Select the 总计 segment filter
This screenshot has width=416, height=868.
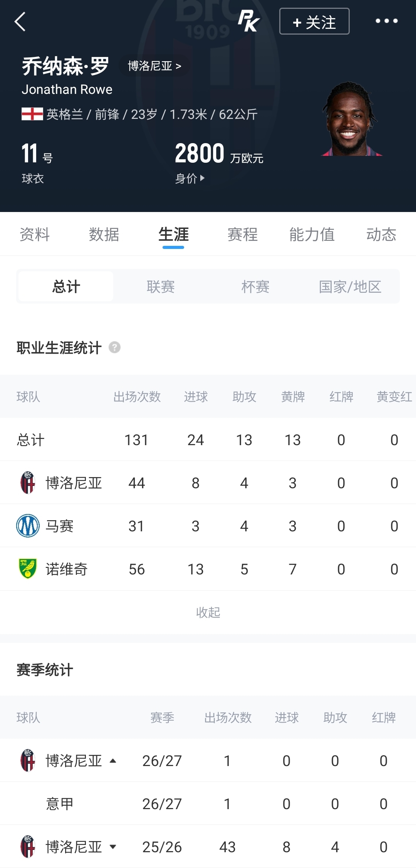66,287
